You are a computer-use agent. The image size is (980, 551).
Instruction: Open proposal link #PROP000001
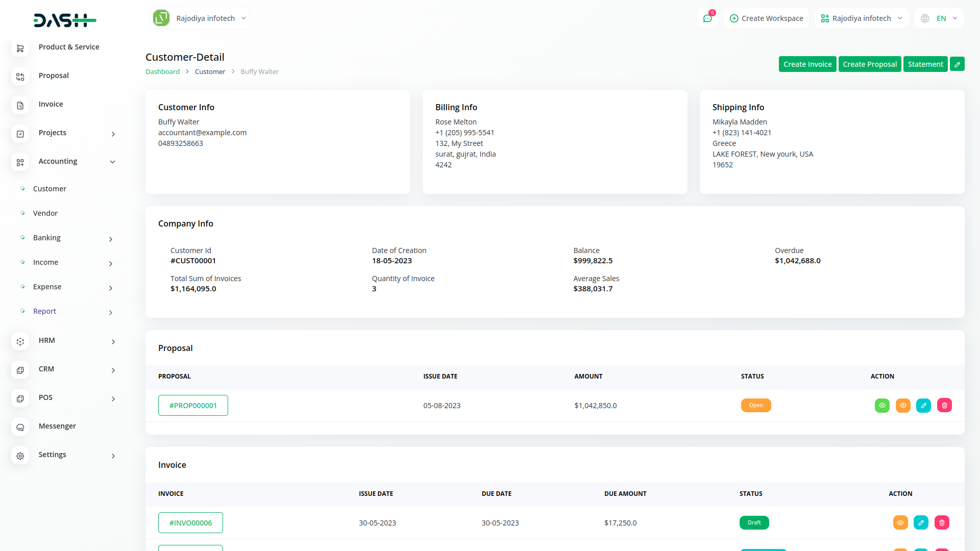point(193,405)
